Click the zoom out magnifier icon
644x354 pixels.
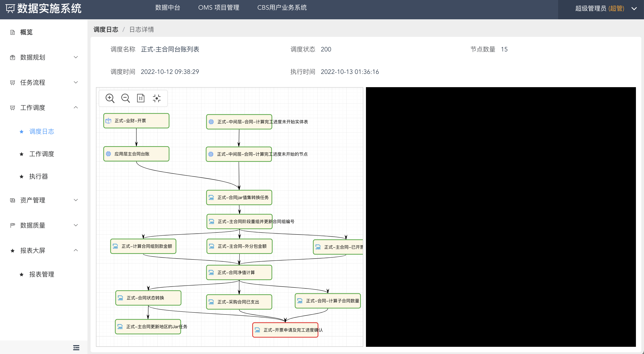click(x=125, y=98)
